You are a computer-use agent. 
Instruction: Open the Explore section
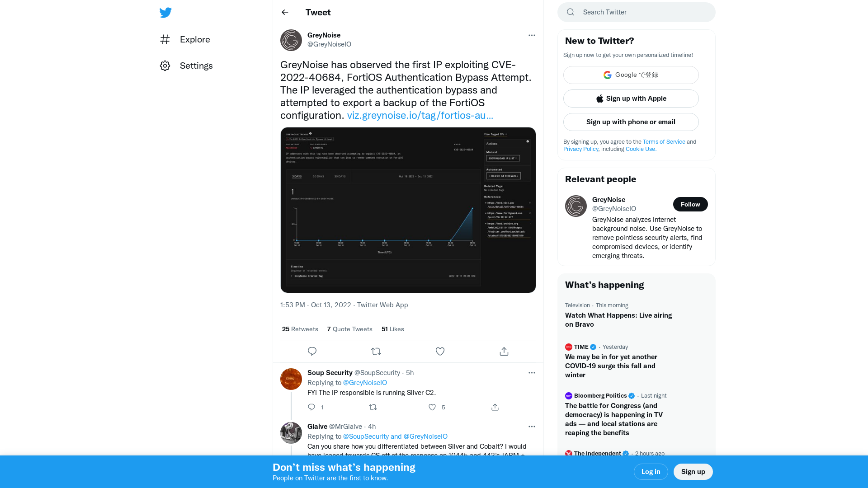click(194, 39)
